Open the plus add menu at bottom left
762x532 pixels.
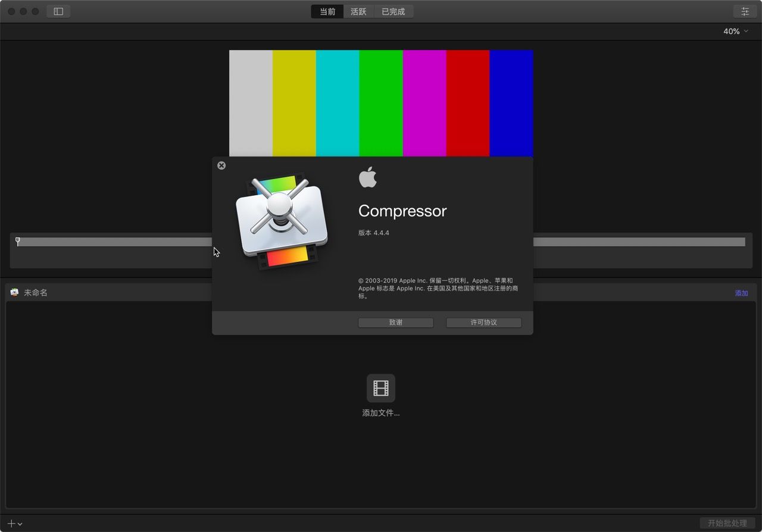(x=15, y=524)
